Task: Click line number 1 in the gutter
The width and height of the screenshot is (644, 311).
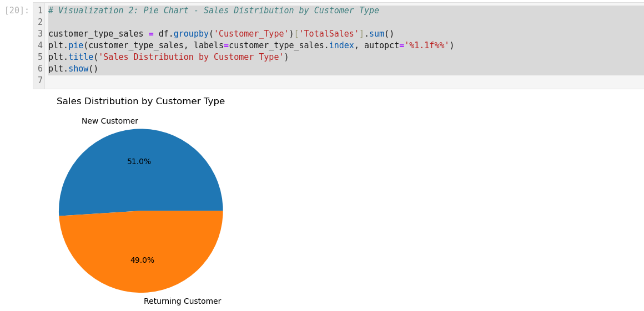Action: pyautogui.click(x=40, y=11)
